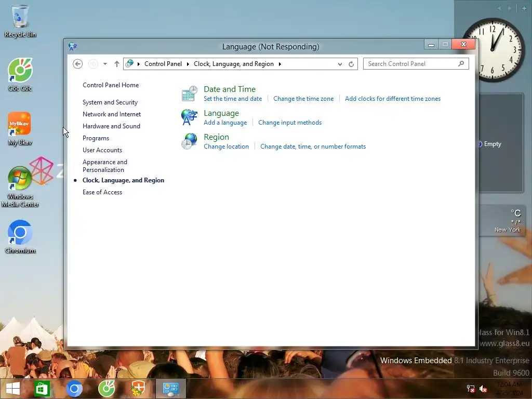Open Ease of Access category
532x399 pixels.
click(x=102, y=192)
